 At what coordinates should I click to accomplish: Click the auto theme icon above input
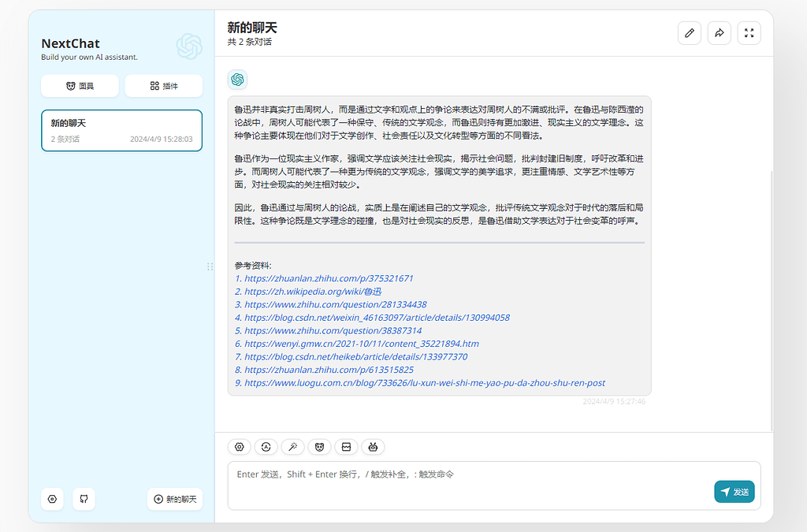point(266,447)
